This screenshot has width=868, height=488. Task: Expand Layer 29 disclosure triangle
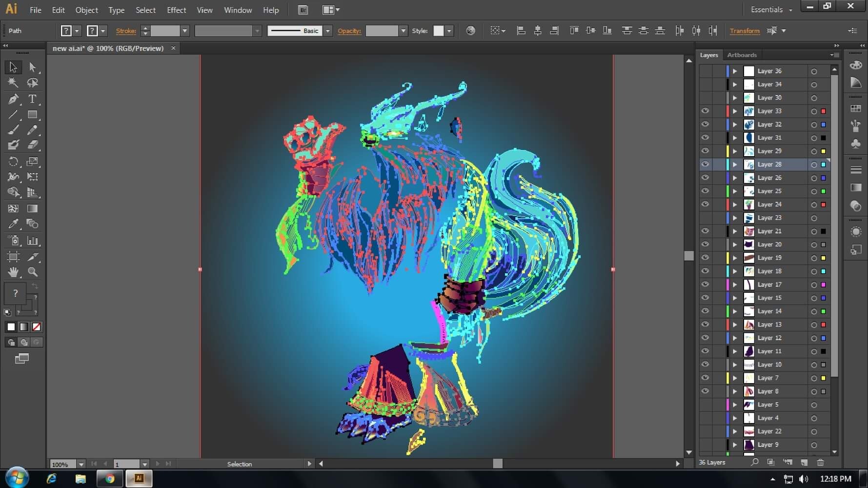(735, 151)
